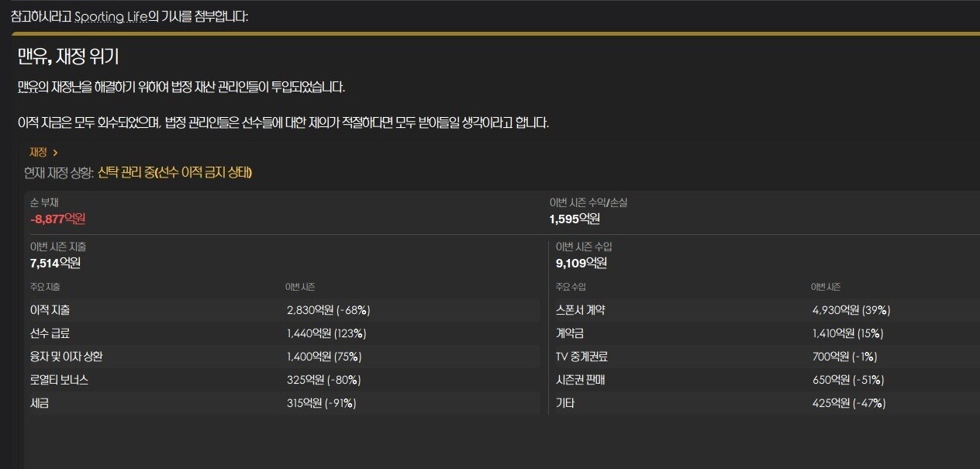Click the 맨유, 재정 위기 headline

[67, 57]
